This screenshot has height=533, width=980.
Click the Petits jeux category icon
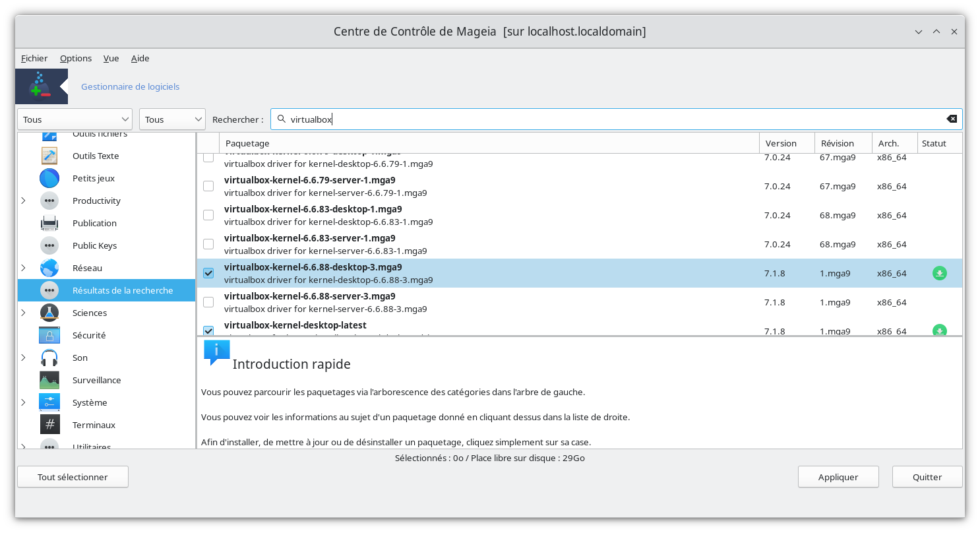[49, 178]
